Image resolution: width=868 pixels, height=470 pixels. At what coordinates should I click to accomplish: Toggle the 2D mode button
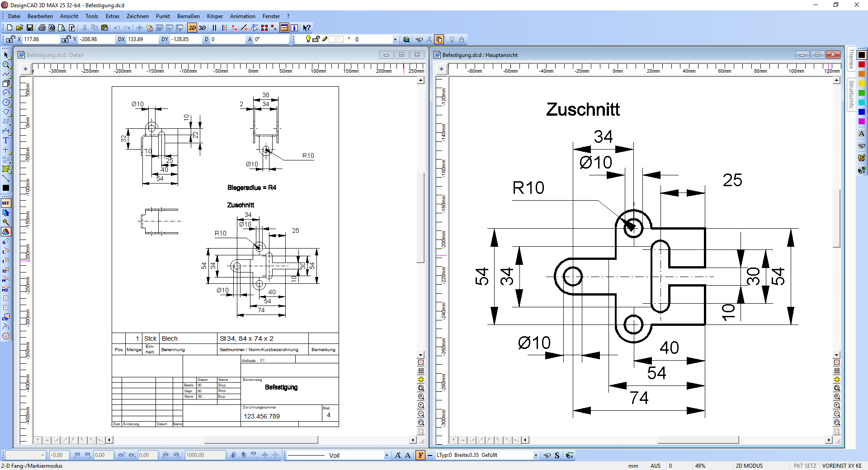192,28
